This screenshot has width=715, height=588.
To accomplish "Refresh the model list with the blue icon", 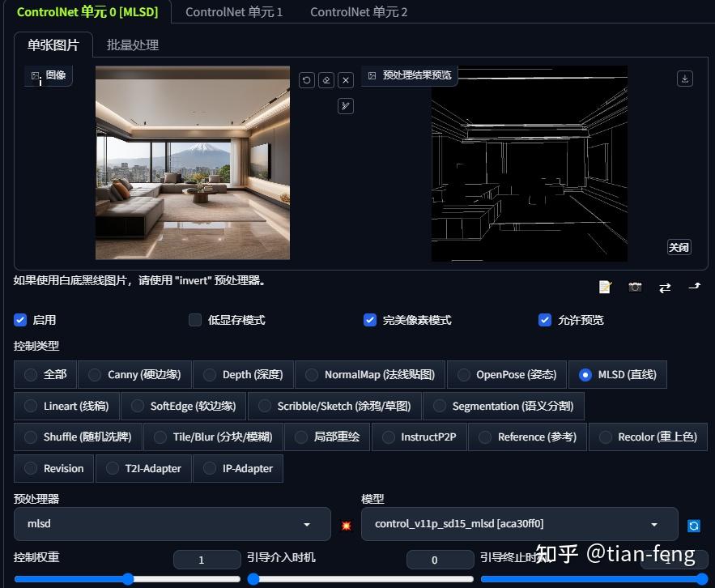I will [x=694, y=525].
